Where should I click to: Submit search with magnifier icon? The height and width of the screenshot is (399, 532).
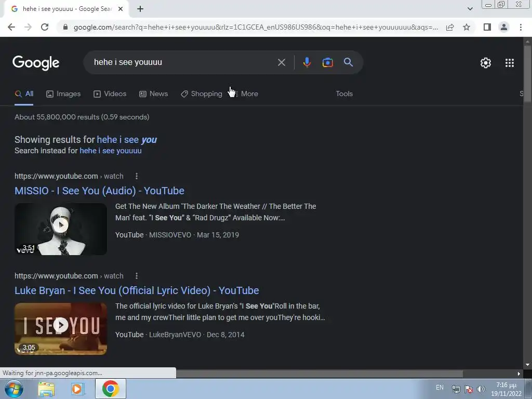coord(348,62)
